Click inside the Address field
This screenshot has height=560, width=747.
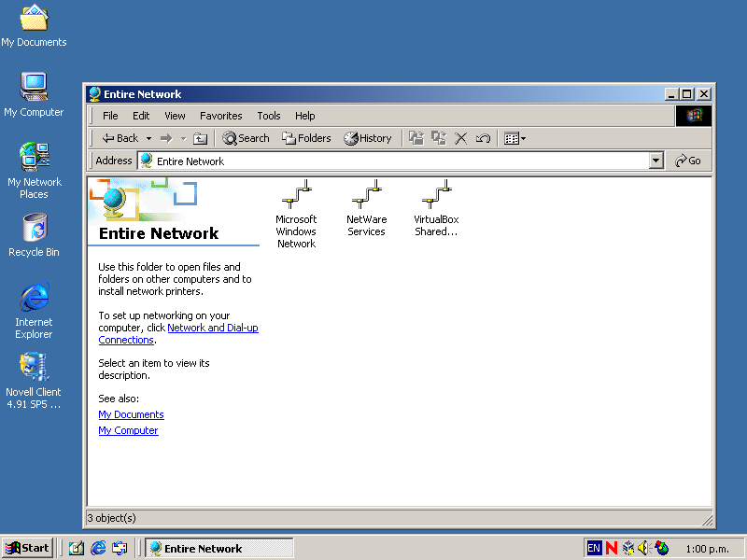pyautogui.click(x=393, y=161)
